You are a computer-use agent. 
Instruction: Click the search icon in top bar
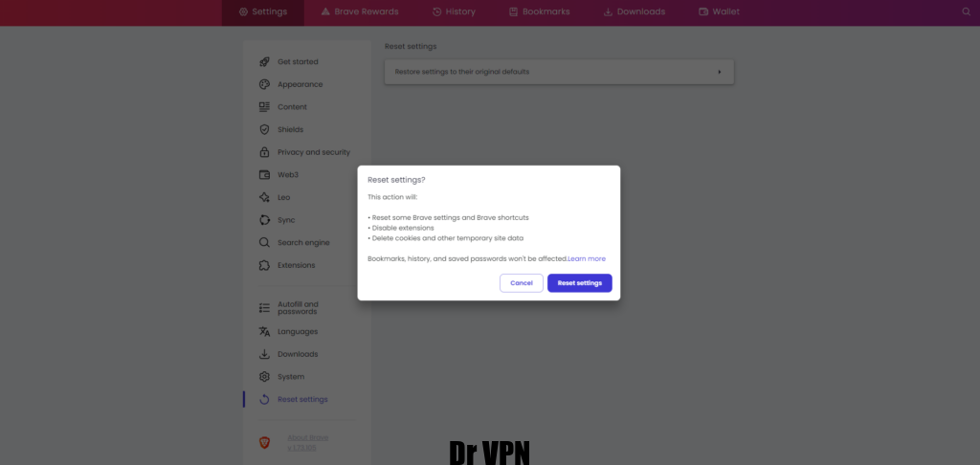click(967, 11)
